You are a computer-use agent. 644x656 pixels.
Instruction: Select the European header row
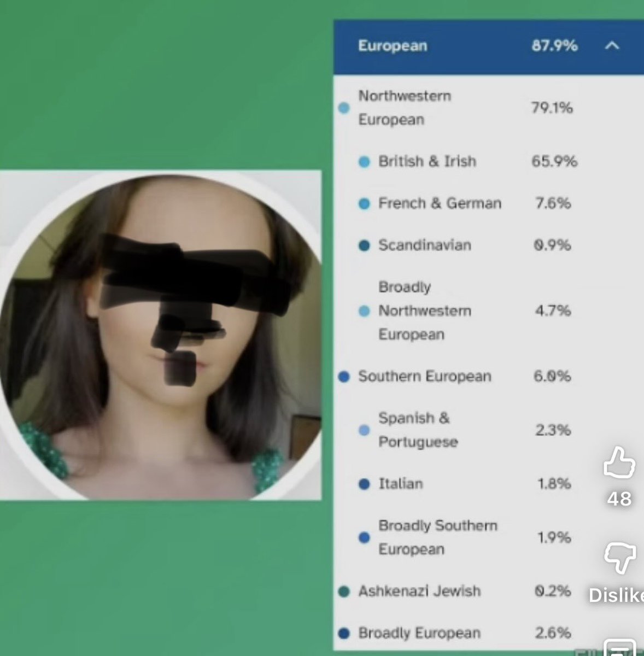pyautogui.click(x=489, y=47)
